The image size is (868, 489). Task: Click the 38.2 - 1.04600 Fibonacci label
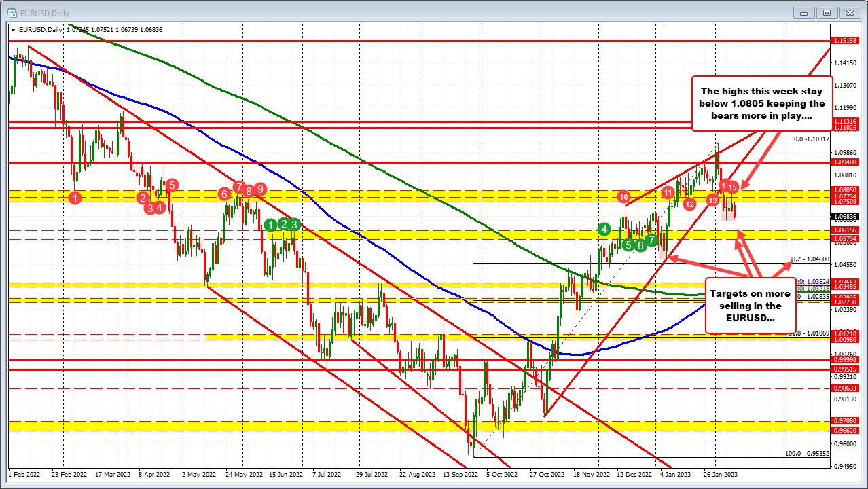coord(808,259)
